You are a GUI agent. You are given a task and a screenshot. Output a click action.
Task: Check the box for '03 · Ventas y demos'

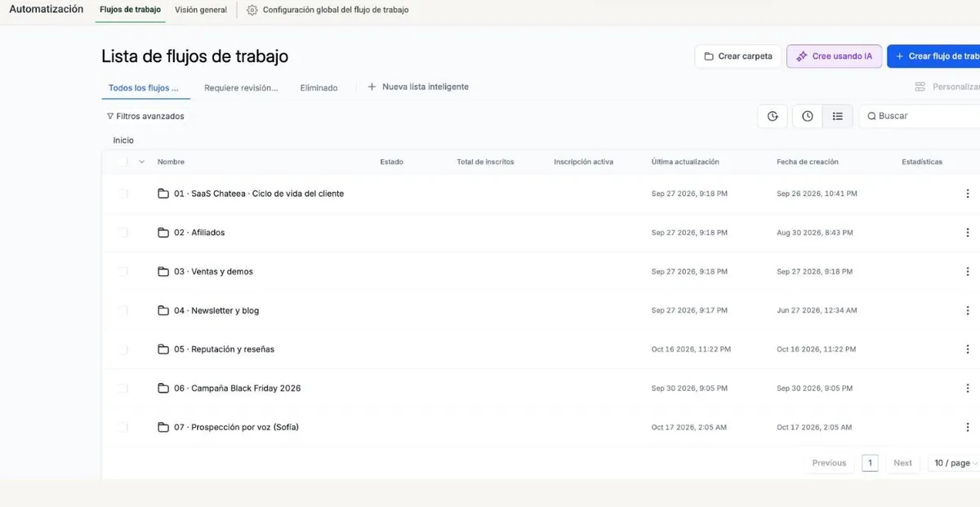click(x=122, y=271)
